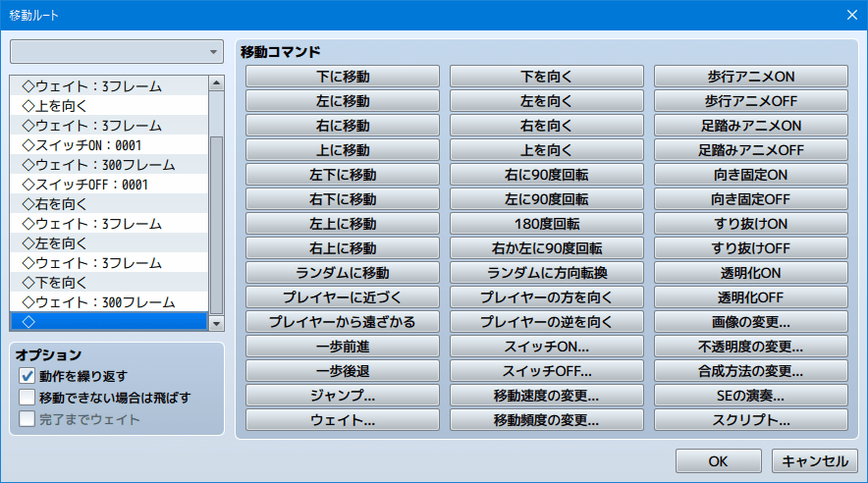Add a ウェイト... command
The width and height of the screenshot is (868, 483).
click(x=343, y=420)
